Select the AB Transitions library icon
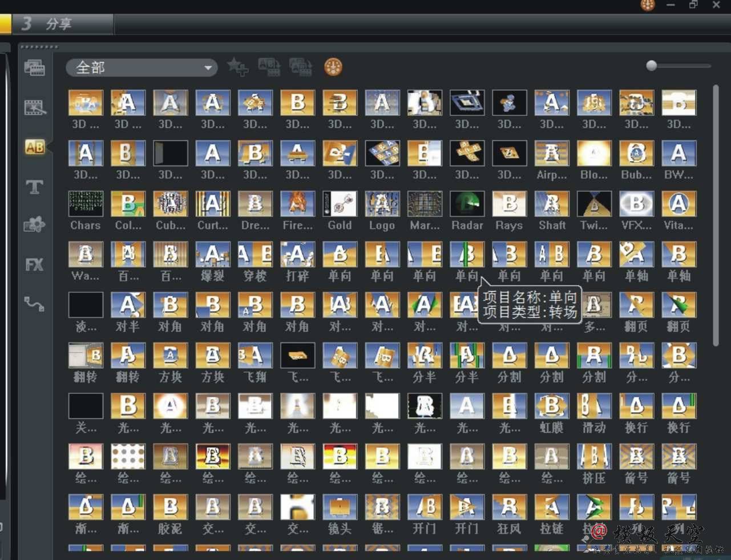 point(34,147)
